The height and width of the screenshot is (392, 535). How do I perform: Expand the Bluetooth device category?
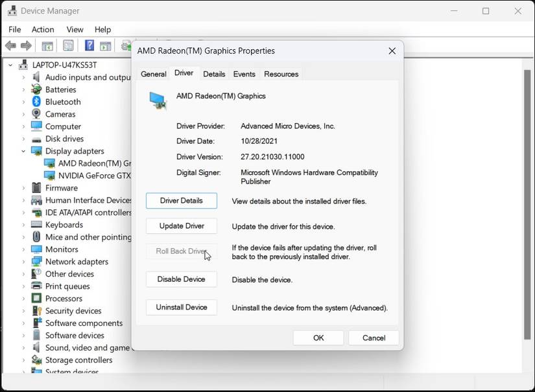tap(23, 101)
